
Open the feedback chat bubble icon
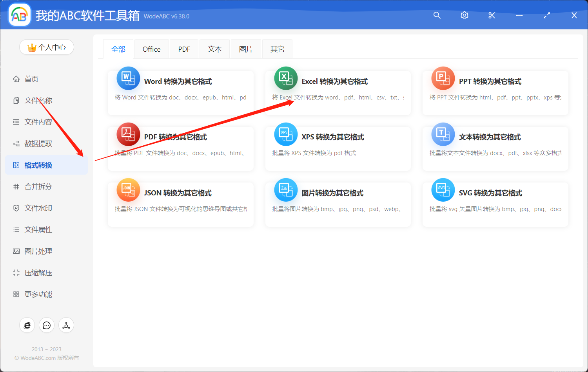click(47, 325)
